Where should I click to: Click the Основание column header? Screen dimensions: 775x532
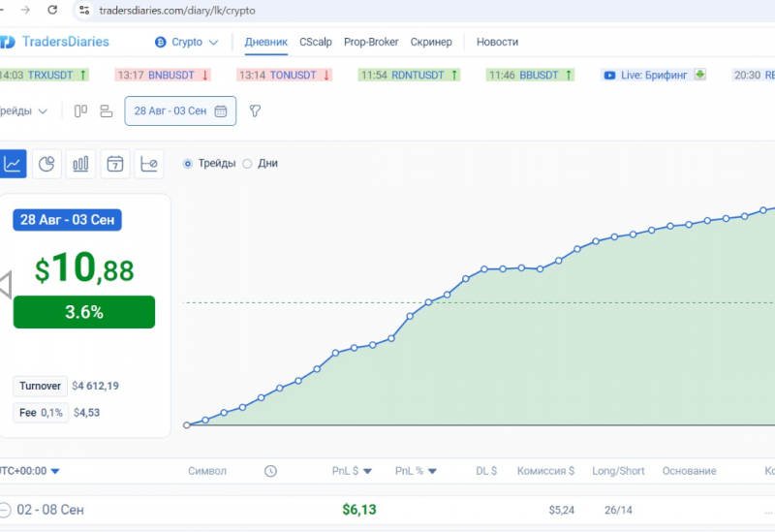pyautogui.click(x=690, y=471)
